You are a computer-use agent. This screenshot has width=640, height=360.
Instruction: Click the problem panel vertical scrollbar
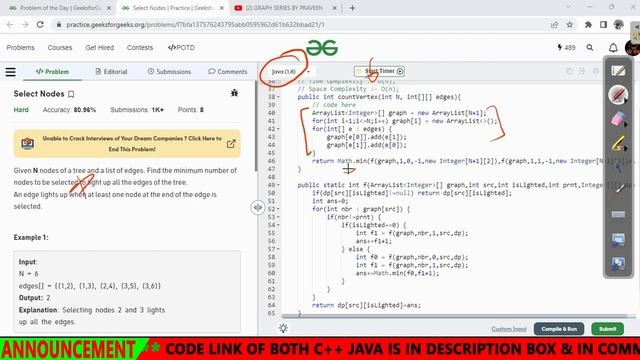click(256, 127)
